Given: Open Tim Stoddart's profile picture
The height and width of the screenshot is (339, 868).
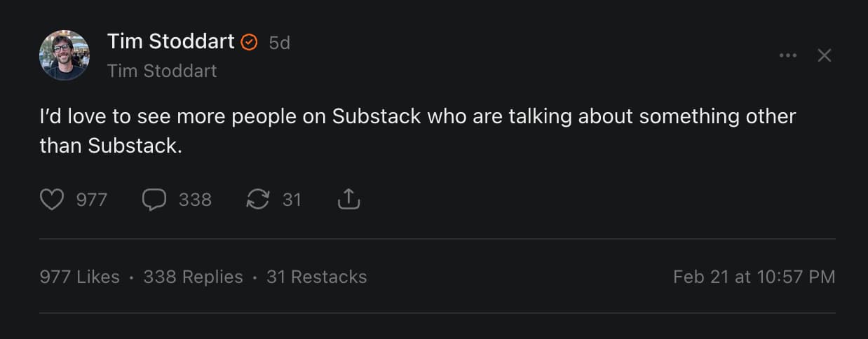Looking at the screenshot, I should pyautogui.click(x=65, y=55).
